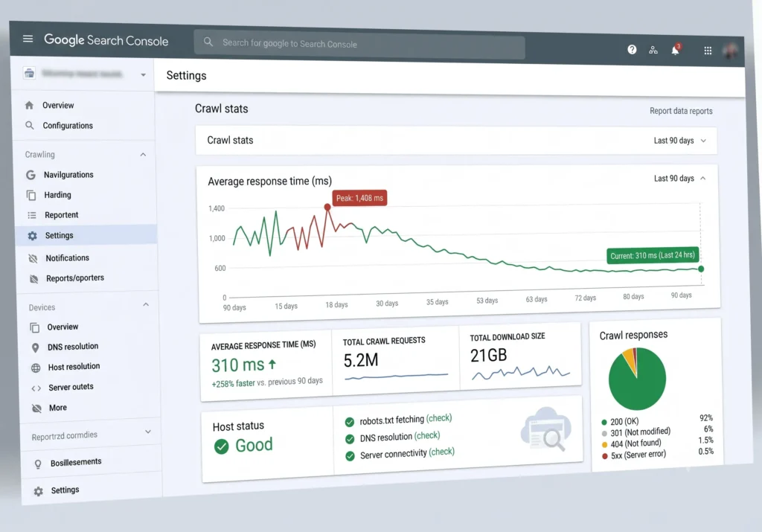The width and height of the screenshot is (762, 532).
Task: Open Report data reports link
Action: (681, 111)
